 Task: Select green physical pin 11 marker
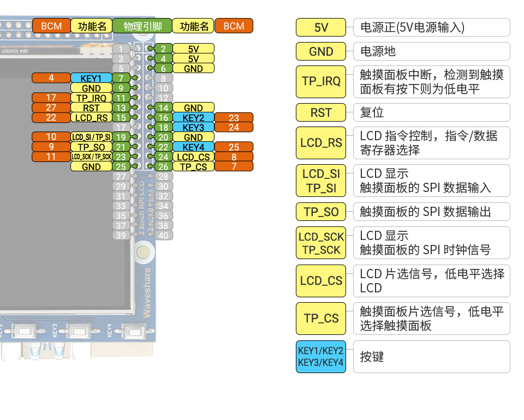point(121,98)
